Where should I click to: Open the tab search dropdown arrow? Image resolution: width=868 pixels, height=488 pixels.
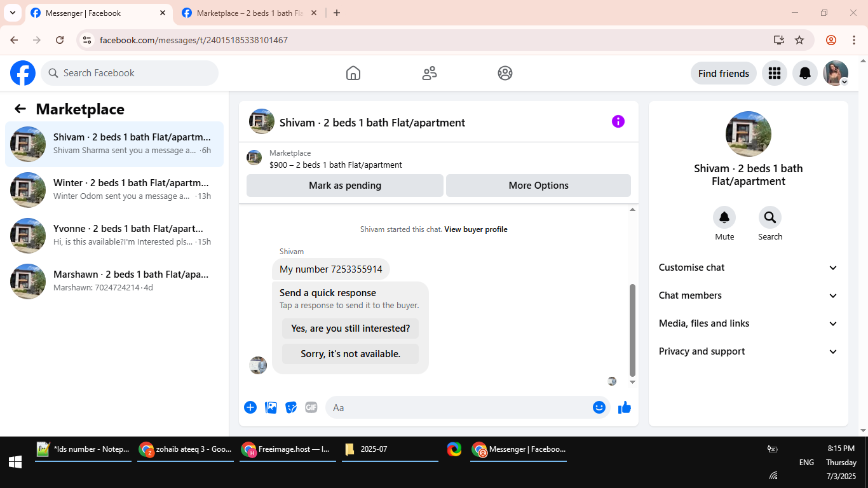12,13
